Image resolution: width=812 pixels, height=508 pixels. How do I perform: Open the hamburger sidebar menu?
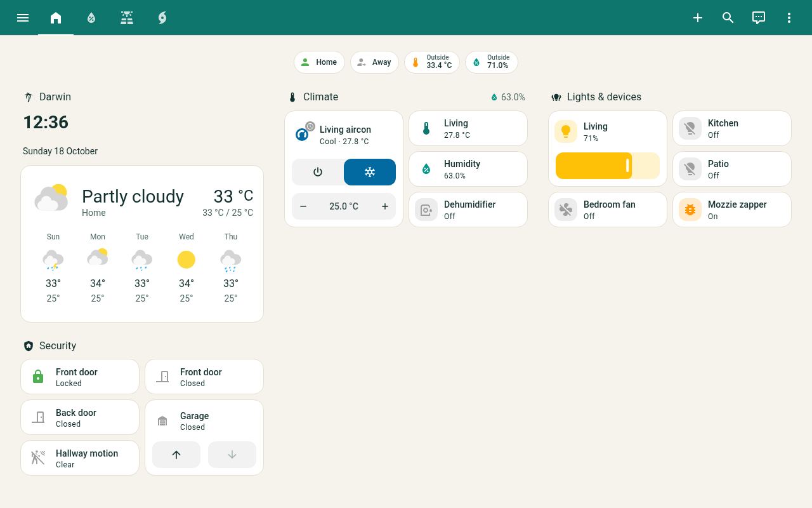[23, 18]
